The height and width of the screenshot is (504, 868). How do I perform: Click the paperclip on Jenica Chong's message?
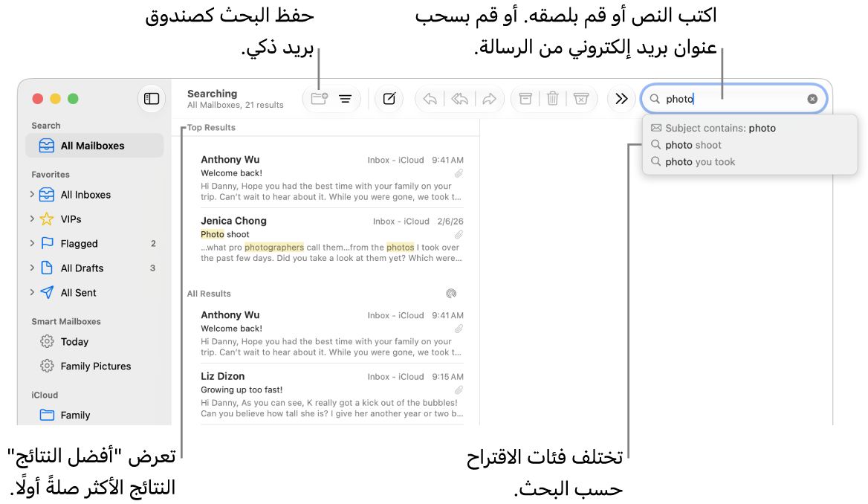459,235
